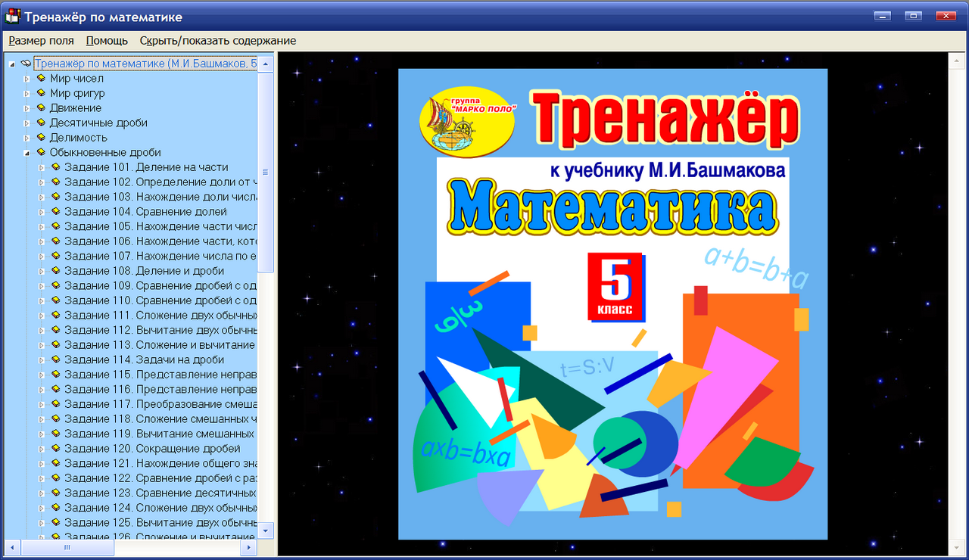
Task: Click the book icon beside Движение
Action: tap(41, 107)
